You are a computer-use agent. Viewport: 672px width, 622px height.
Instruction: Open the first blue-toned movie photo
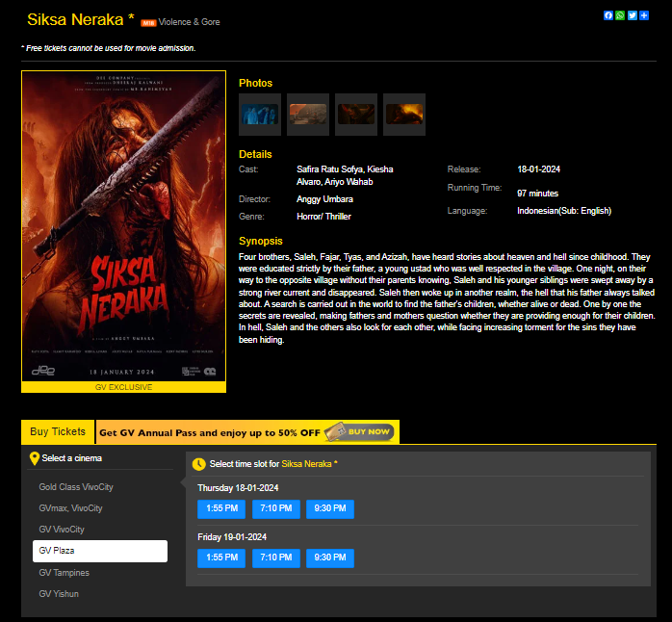[260, 115]
